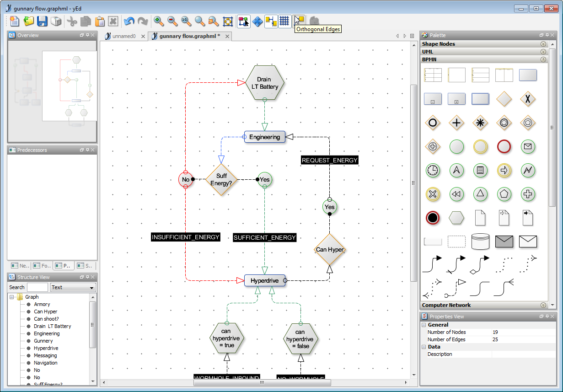Close the gunnary flow.graphml tab
Image resolution: width=563 pixels, height=392 pixels.
226,36
